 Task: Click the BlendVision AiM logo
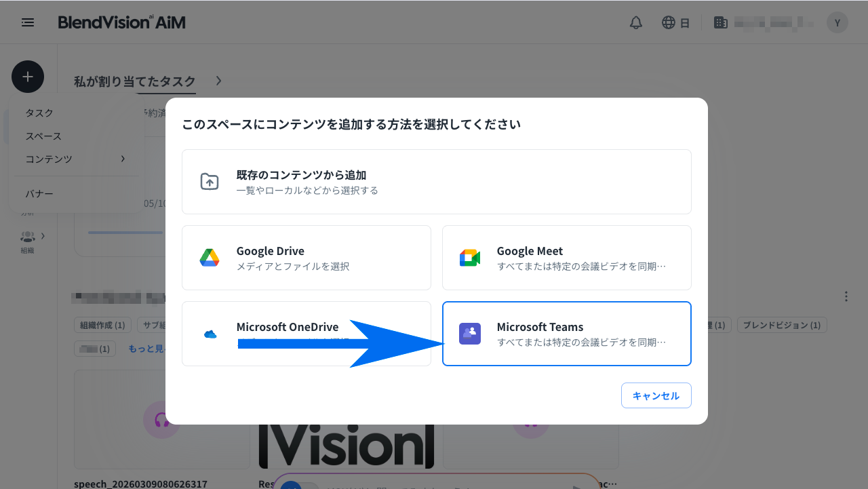(121, 22)
